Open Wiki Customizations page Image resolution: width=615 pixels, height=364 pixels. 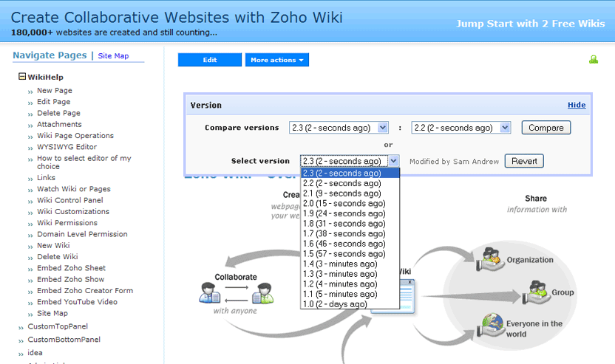click(73, 212)
